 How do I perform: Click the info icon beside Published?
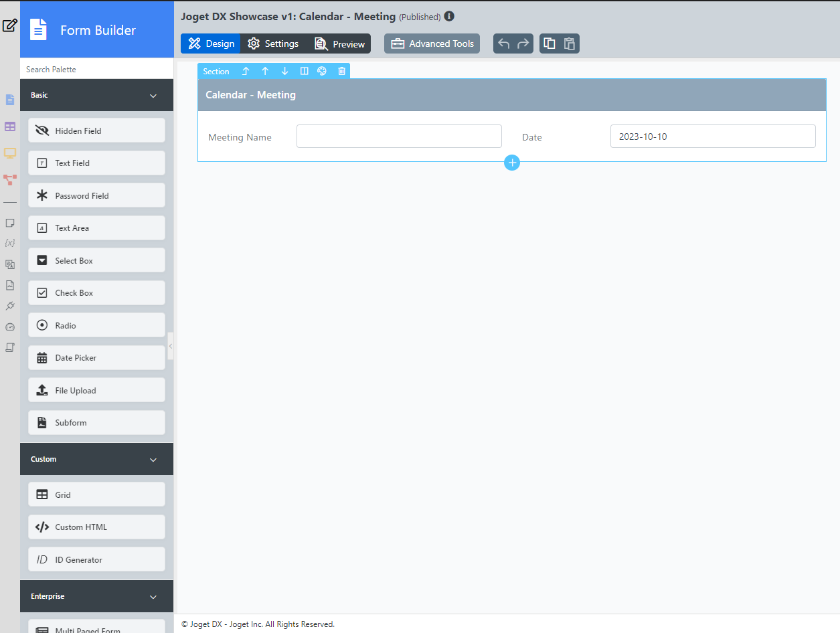(x=449, y=16)
